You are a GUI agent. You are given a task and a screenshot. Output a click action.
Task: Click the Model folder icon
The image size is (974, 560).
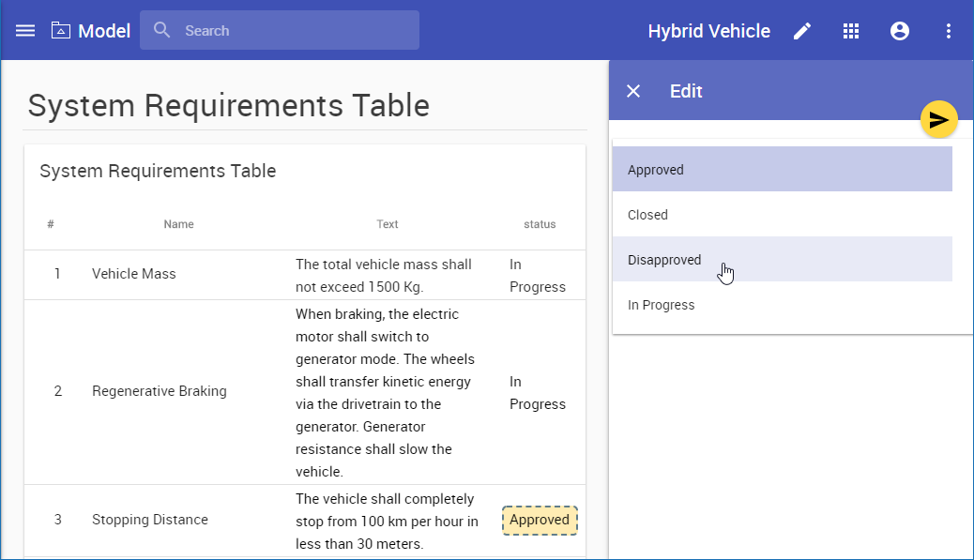click(x=61, y=31)
